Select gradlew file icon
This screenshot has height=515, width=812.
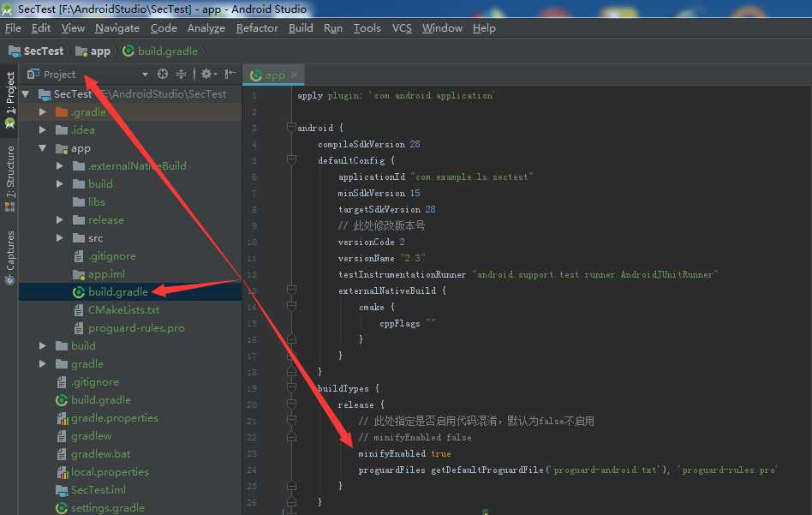click(x=62, y=436)
